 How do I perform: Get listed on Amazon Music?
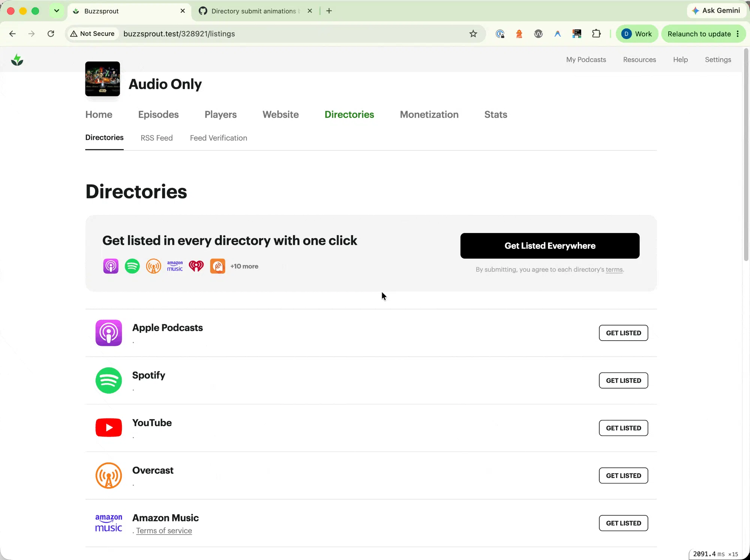tap(623, 523)
